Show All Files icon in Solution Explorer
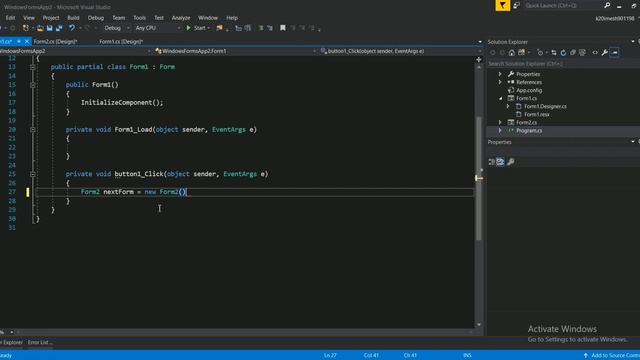Image resolution: width=640 pixels, height=360 pixels. [x=582, y=53]
